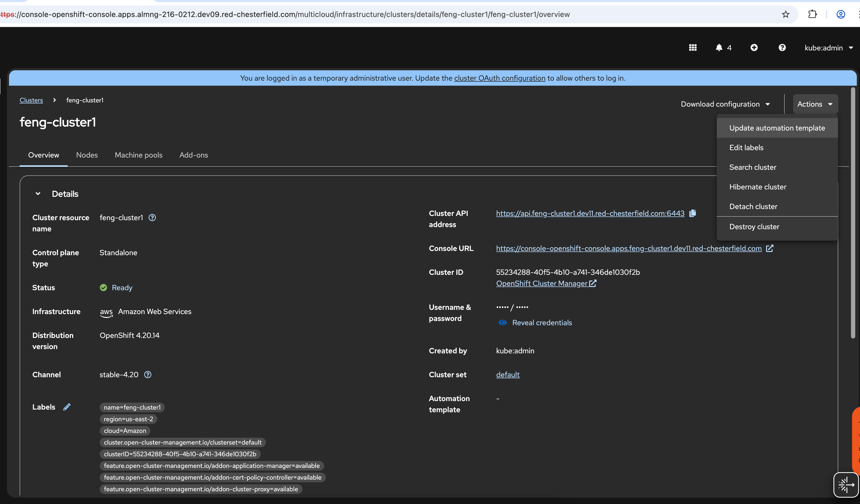Open the application launcher grid icon
860x504 pixels.
coord(692,48)
